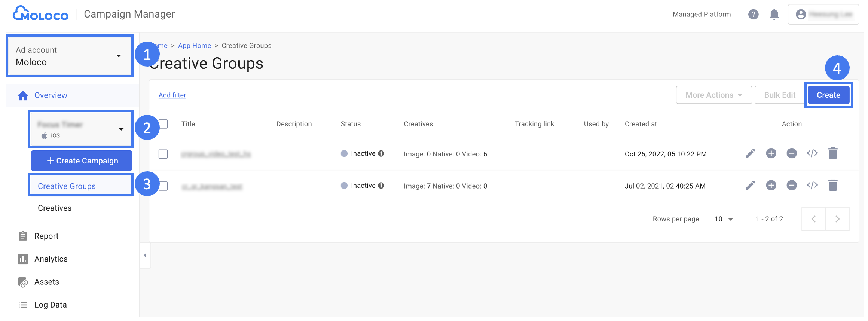Open the notifications bell
868x321 pixels.
774,14
